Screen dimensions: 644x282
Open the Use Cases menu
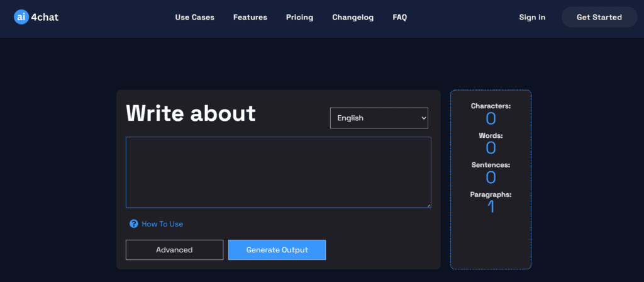click(195, 17)
